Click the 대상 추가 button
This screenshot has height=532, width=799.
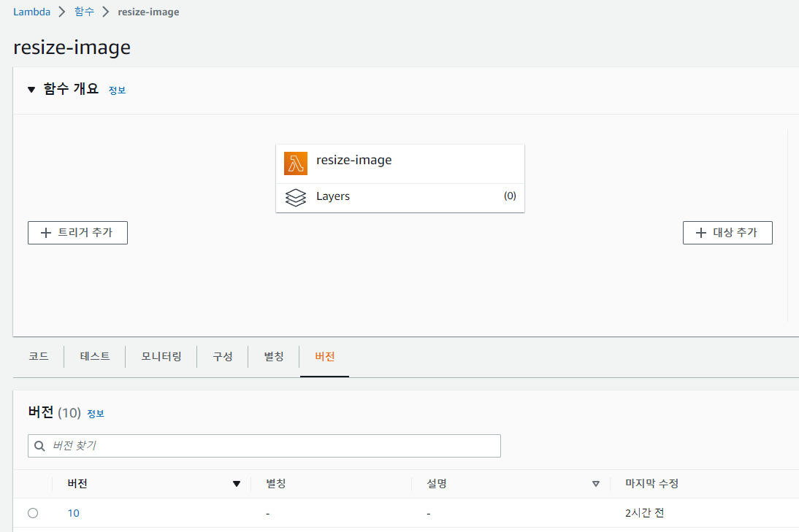[727, 233]
